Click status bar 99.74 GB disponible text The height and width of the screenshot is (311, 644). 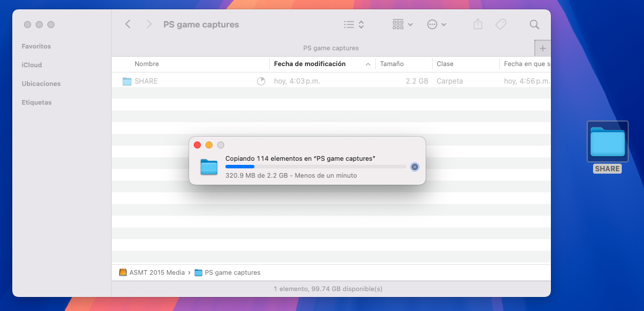(328, 289)
